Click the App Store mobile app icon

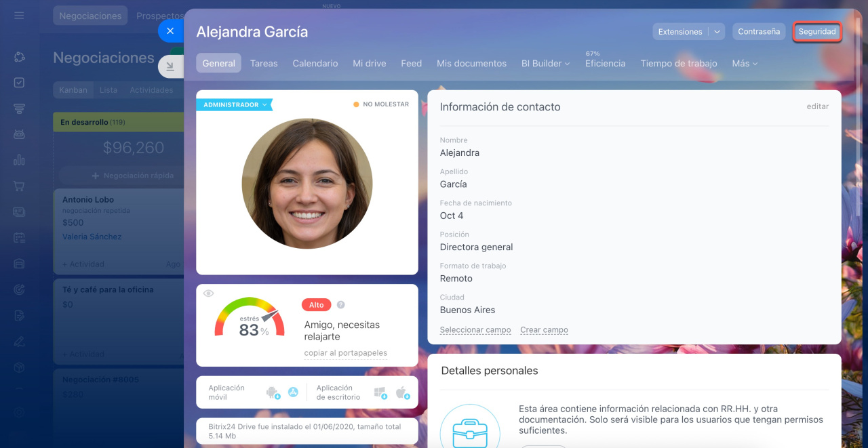293,392
